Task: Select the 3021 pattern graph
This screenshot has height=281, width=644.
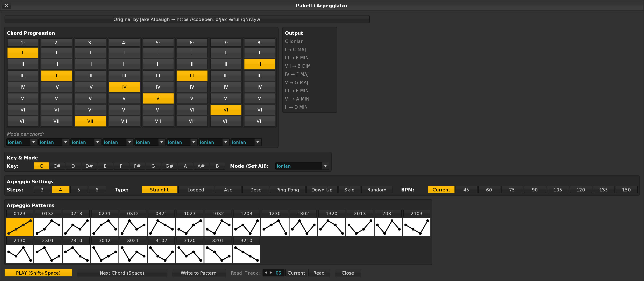Action: (133, 254)
